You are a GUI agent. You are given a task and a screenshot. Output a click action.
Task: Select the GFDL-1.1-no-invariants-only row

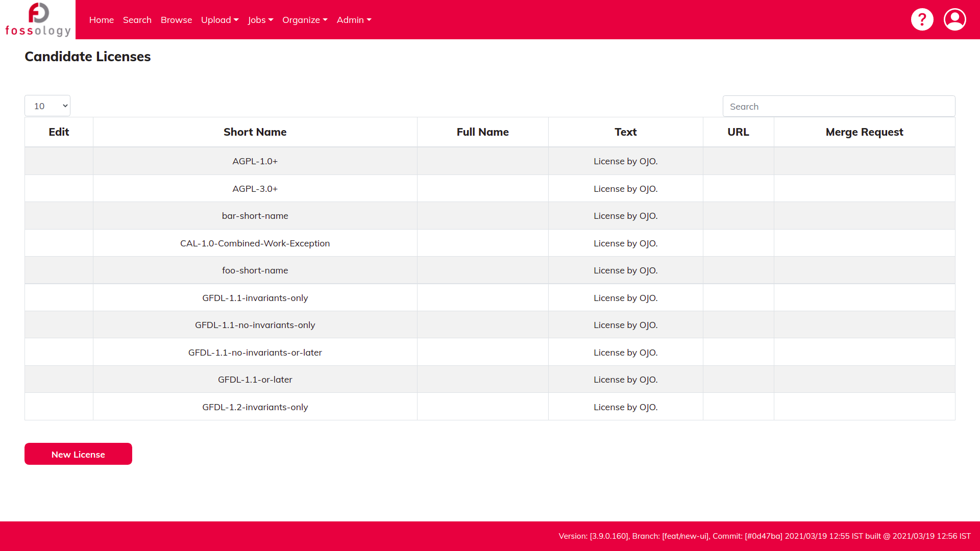(490, 325)
